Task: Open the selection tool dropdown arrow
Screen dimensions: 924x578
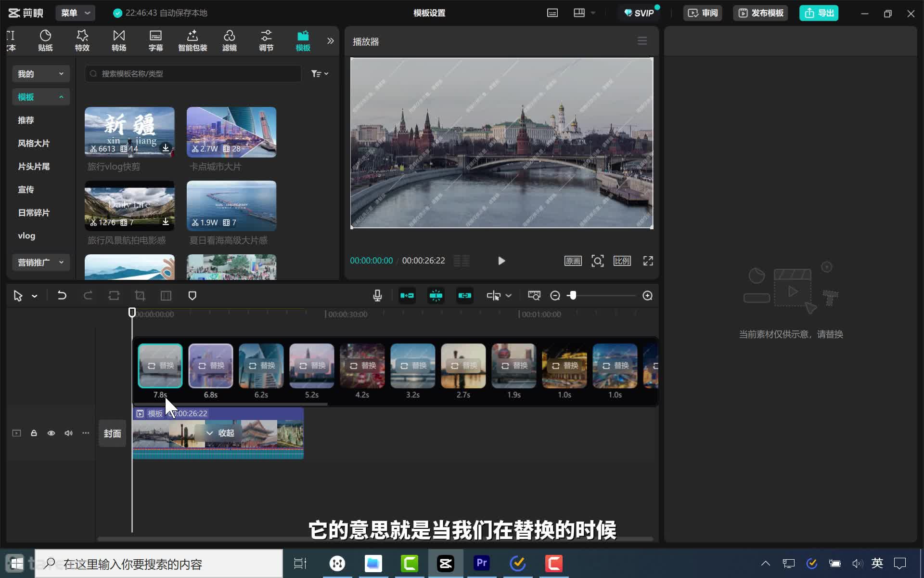Action: pyautogui.click(x=35, y=296)
